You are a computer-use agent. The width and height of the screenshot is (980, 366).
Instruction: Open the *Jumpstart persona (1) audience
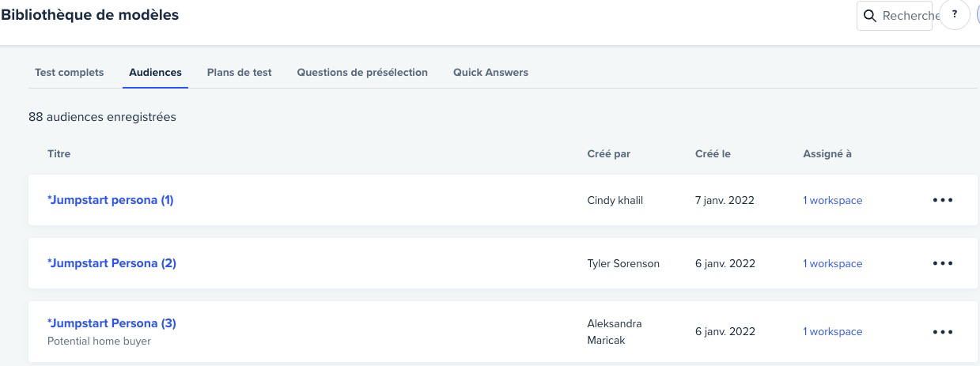(111, 200)
